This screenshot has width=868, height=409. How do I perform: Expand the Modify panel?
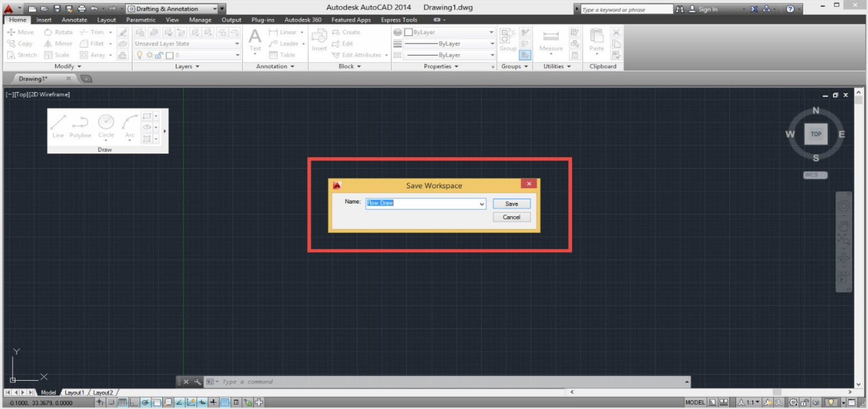click(68, 67)
